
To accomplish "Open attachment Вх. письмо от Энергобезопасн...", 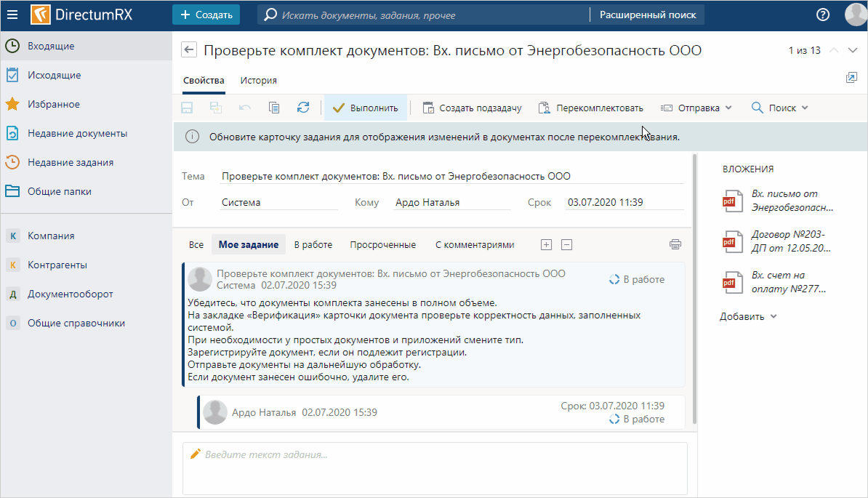I will point(779,201).
